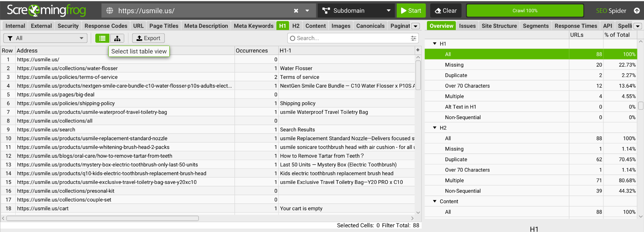Open the Canonicals tab

pyautogui.click(x=370, y=26)
